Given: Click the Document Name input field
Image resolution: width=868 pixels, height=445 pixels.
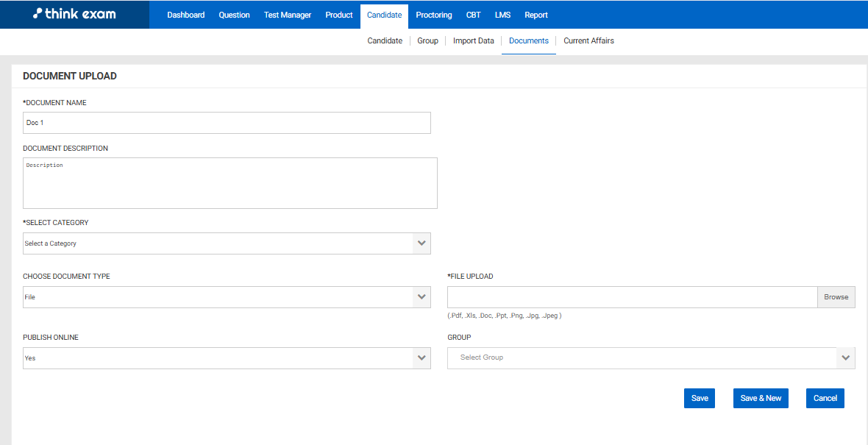Looking at the screenshot, I should (x=227, y=123).
